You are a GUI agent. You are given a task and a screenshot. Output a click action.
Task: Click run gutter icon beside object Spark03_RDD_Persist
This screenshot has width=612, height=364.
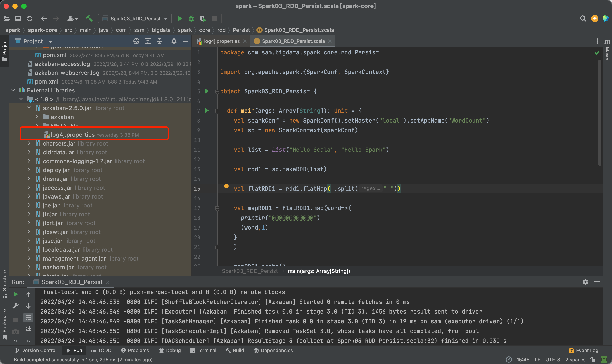(x=207, y=91)
